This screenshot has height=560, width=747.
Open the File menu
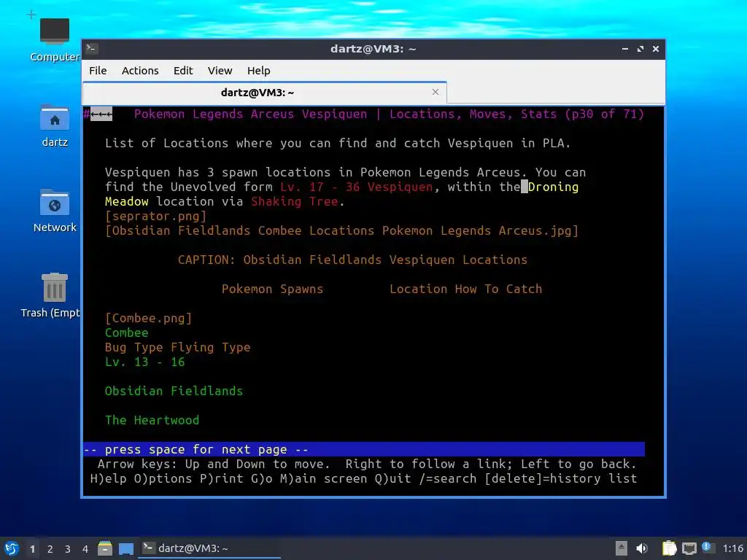coord(98,71)
